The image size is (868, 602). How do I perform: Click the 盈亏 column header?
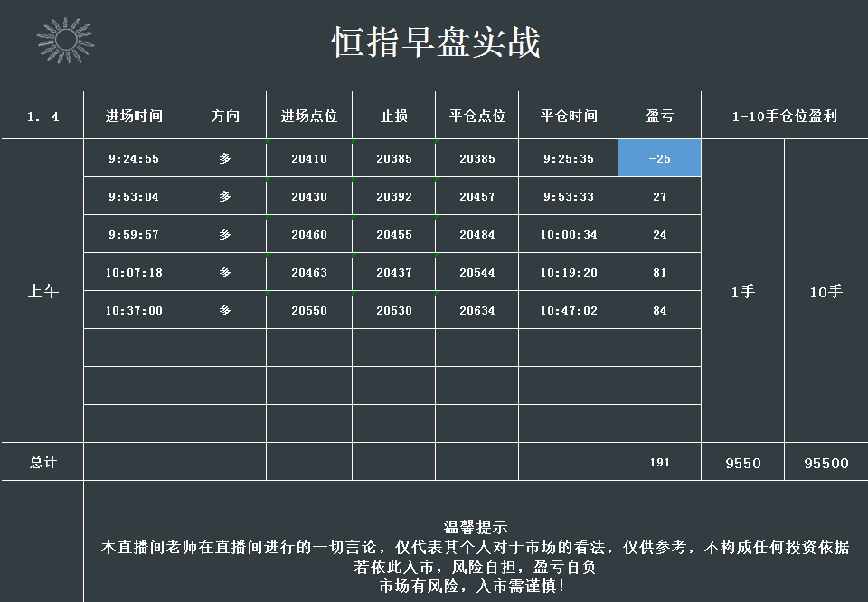pos(659,116)
